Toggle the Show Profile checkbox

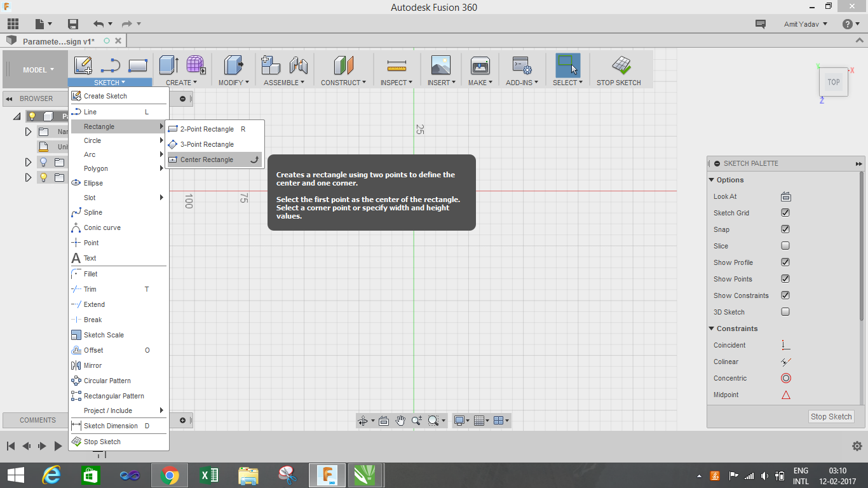[x=785, y=262]
